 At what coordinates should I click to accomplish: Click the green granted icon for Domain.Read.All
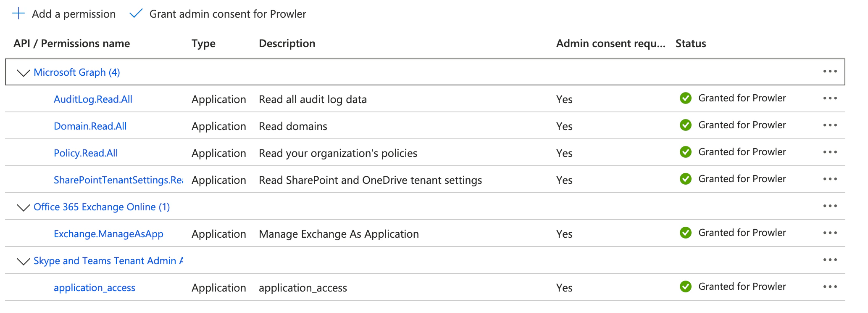pos(686,125)
